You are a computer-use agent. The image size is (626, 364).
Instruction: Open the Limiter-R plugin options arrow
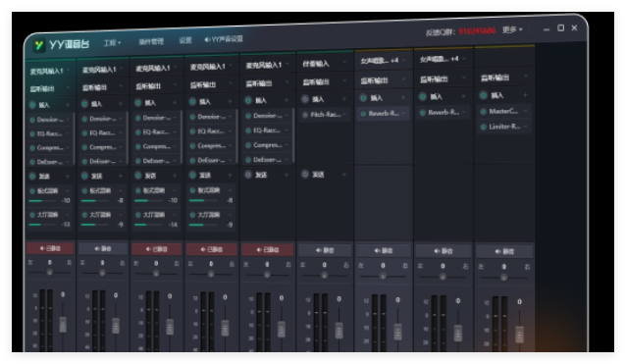525,127
